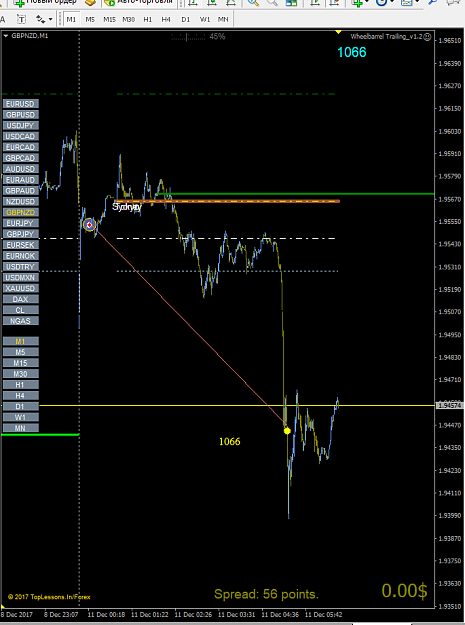Click the '11 Dec 04:36' time axis label
465x625 pixels.
[x=280, y=614]
